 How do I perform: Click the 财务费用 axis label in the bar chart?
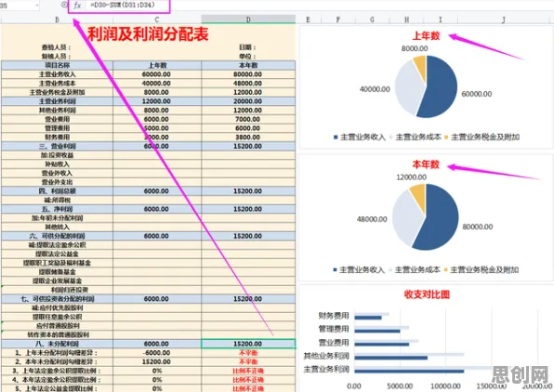pos(334,315)
